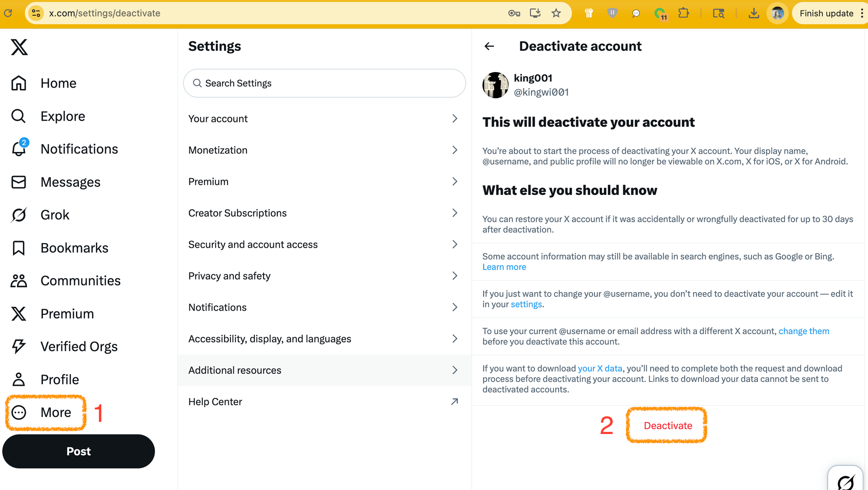
Task: Expand the Premium settings chevron
Action: (455, 181)
